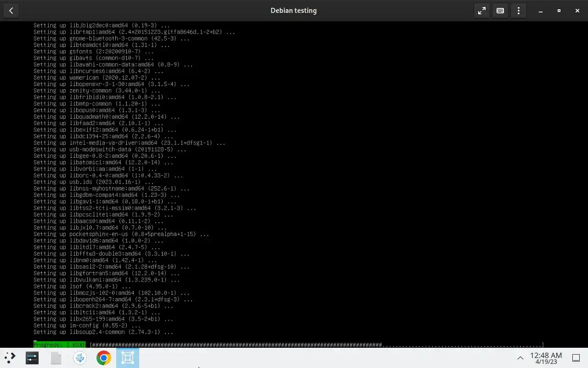Click the line Setting up wamerican
Image resolution: width=588 pixels, height=368 pixels.
tap(97, 78)
